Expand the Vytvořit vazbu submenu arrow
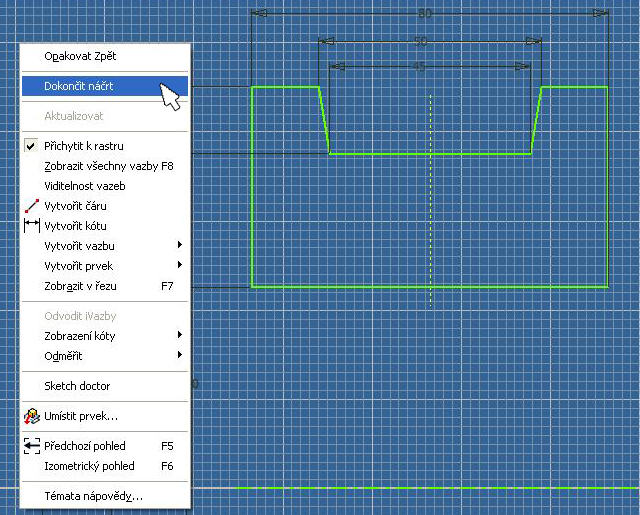The image size is (640, 515). coord(180,245)
